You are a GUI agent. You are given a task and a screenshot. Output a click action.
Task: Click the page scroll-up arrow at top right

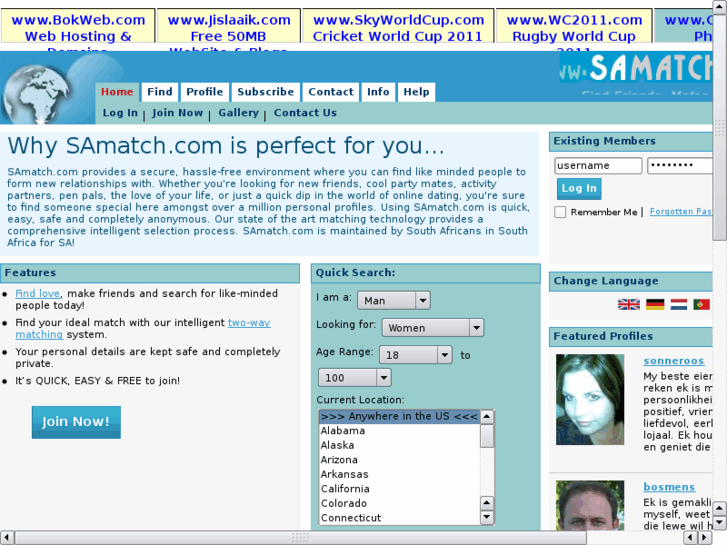(720, 6)
